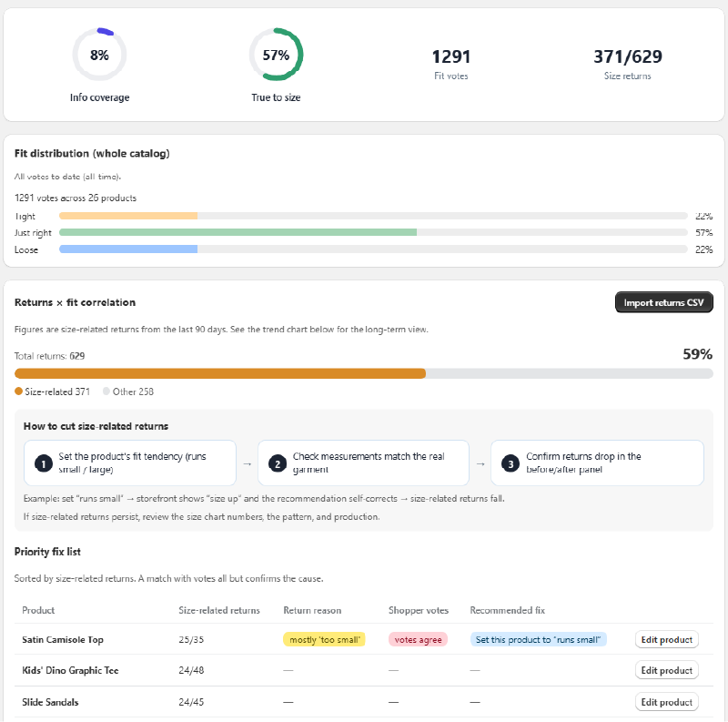This screenshot has height=722, width=728.
Task: Click the Confirm returns drop step card
Action: [x=597, y=463]
